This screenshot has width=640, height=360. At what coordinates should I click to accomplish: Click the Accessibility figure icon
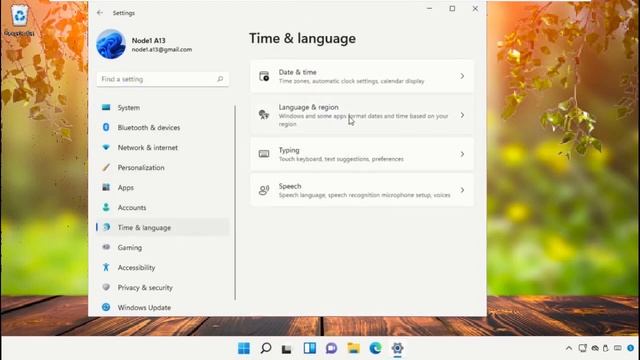click(106, 267)
